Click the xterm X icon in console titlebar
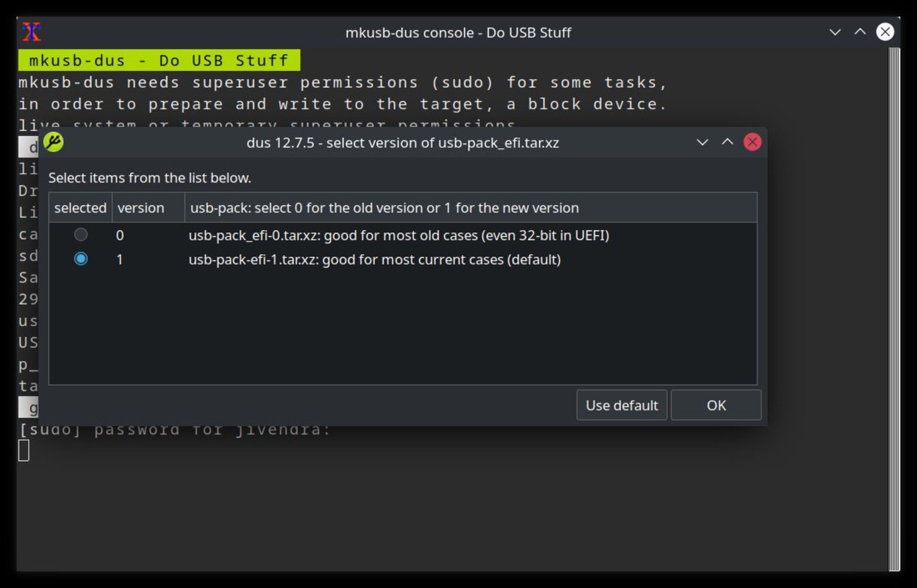Viewport: 917px width, 588px height. click(32, 32)
